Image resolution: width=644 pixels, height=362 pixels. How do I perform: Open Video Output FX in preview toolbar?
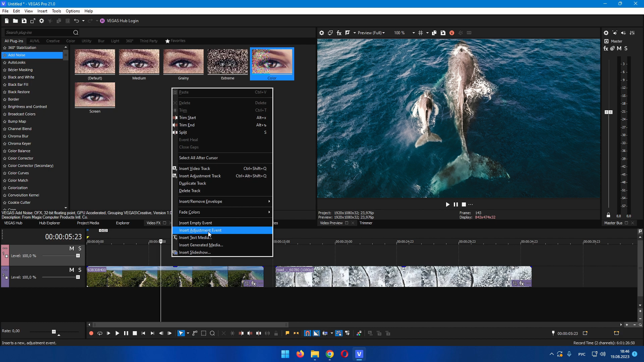pyautogui.click(x=339, y=33)
